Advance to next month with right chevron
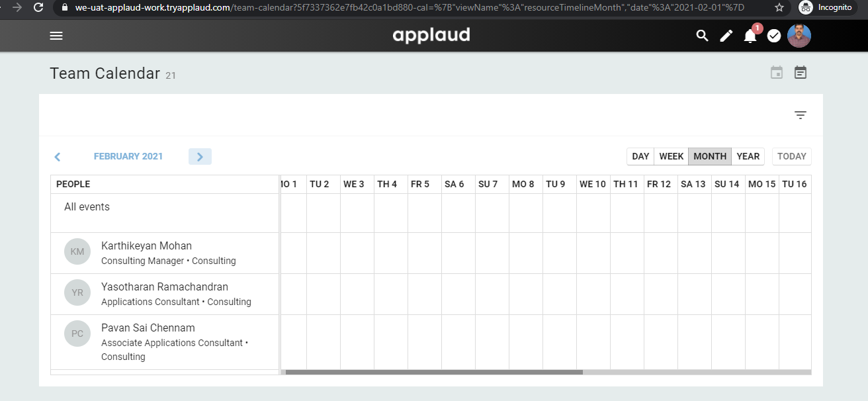868x401 pixels. pos(200,157)
